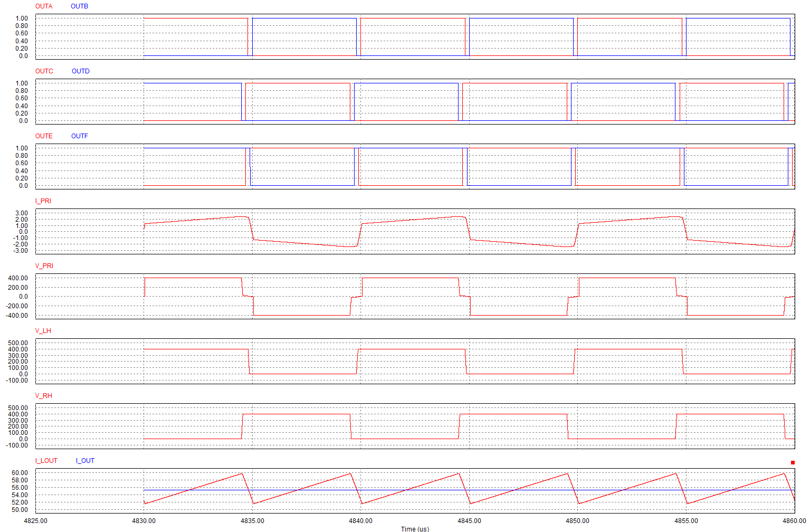This screenshot has height=532, width=810.
Task: Select the -200.00 tick on the V_PRI axis
Action: [17, 306]
